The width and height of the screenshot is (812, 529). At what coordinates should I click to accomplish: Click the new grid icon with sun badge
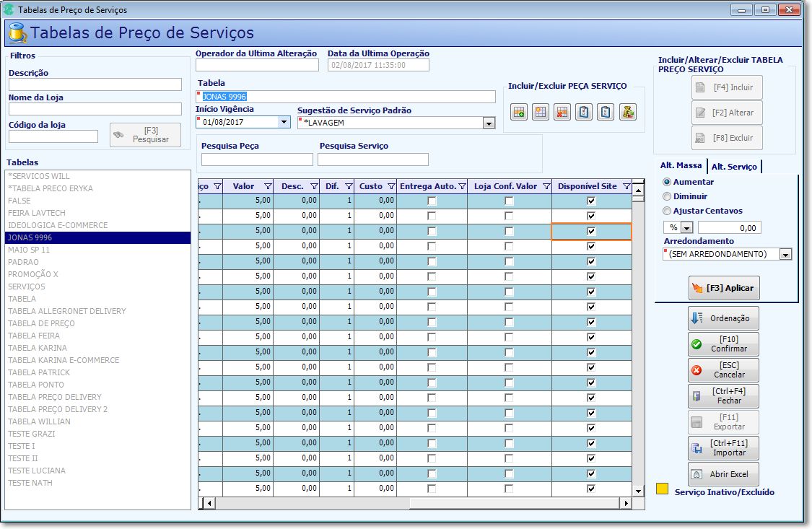541,112
